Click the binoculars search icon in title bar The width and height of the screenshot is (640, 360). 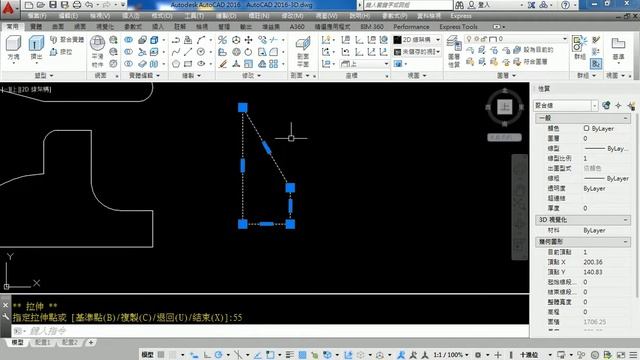460,5
